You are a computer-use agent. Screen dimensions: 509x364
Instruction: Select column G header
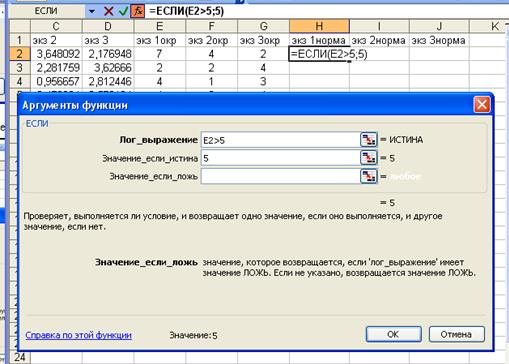(x=263, y=26)
